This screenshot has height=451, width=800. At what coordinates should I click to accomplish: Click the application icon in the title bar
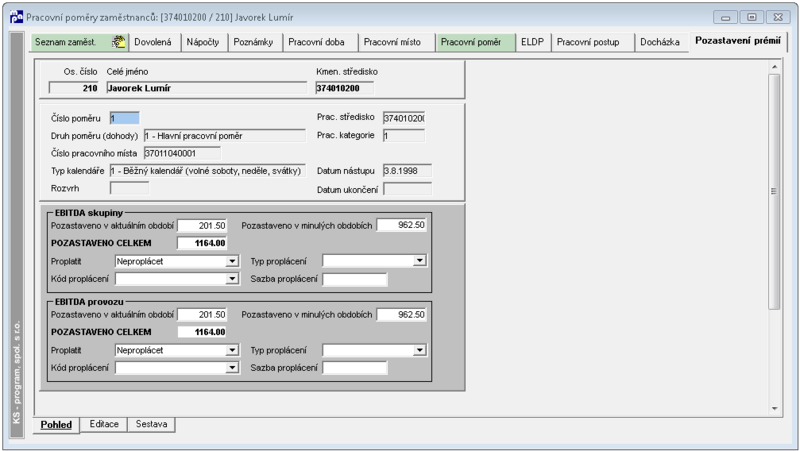coord(16,17)
